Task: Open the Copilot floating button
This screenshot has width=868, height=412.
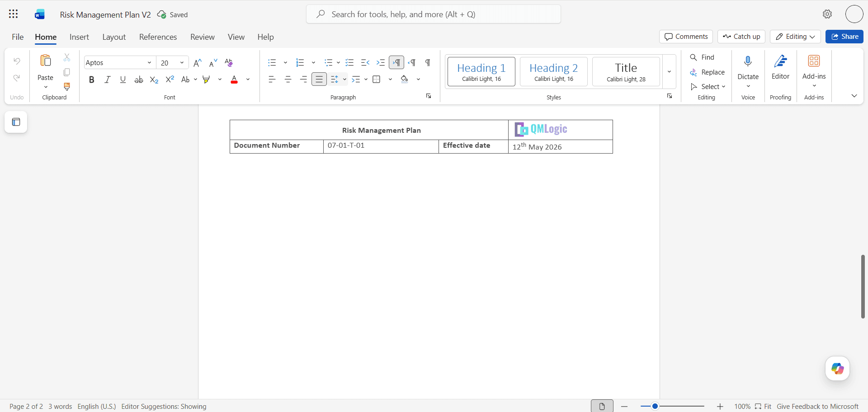Action: (837, 369)
